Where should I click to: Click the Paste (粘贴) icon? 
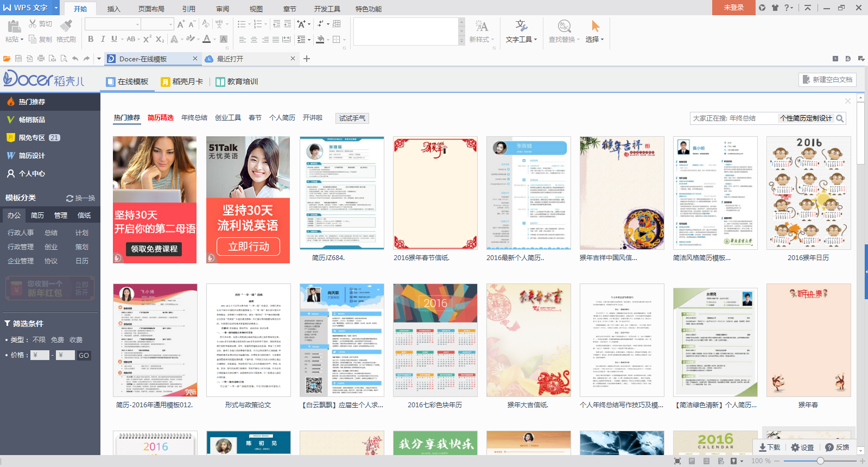point(14,26)
